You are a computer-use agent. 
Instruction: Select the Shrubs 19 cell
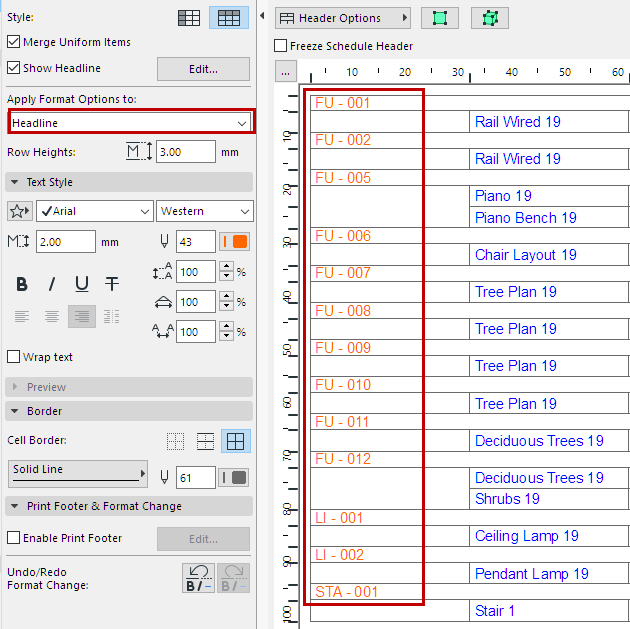[x=548, y=498]
